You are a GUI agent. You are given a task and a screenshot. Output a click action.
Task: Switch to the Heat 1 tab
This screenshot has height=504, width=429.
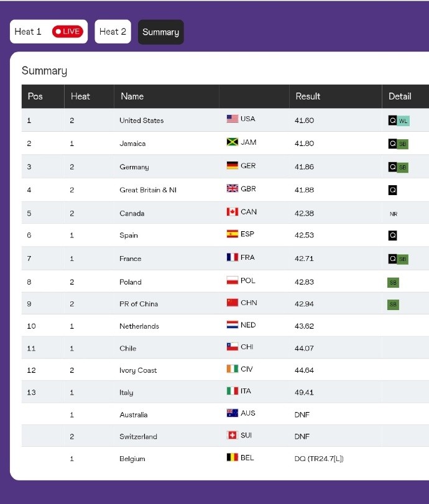point(29,32)
